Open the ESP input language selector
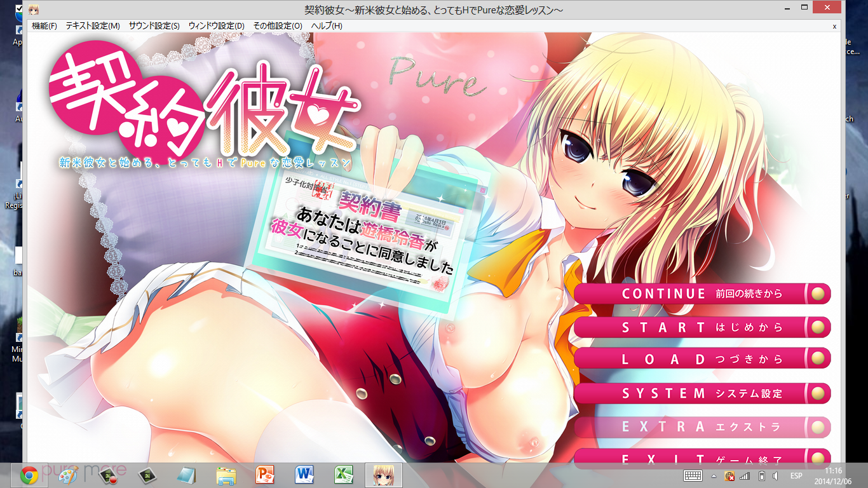The height and width of the screenshot is (488, 868). click(796, 476)
